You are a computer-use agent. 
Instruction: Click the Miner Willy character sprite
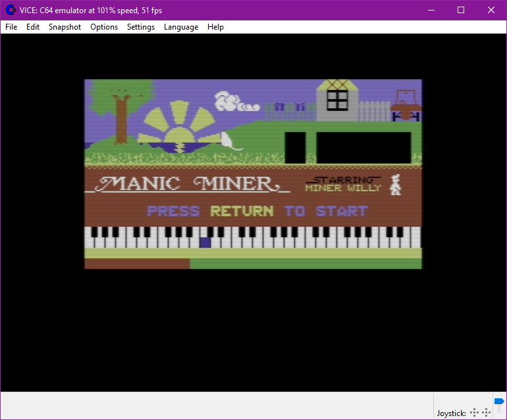tap(396, 184)
